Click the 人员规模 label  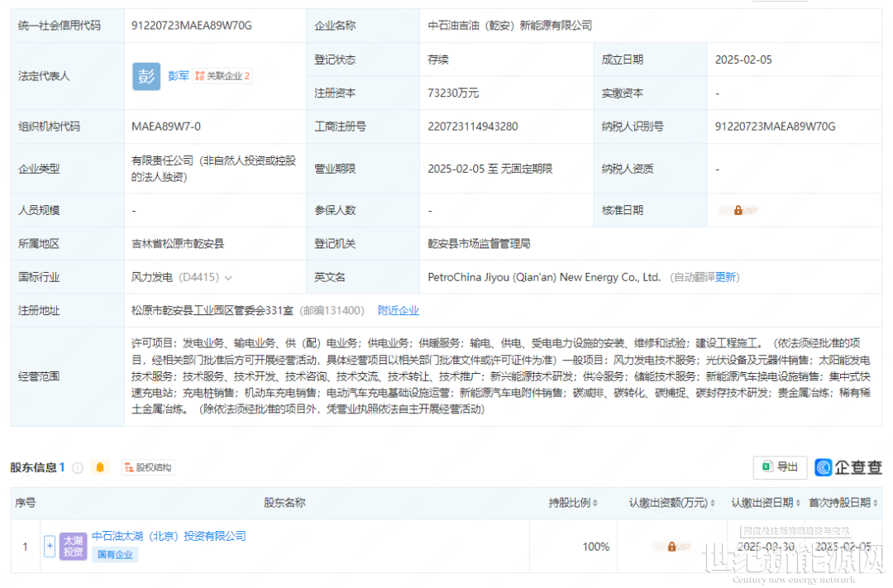coord(39,210)
